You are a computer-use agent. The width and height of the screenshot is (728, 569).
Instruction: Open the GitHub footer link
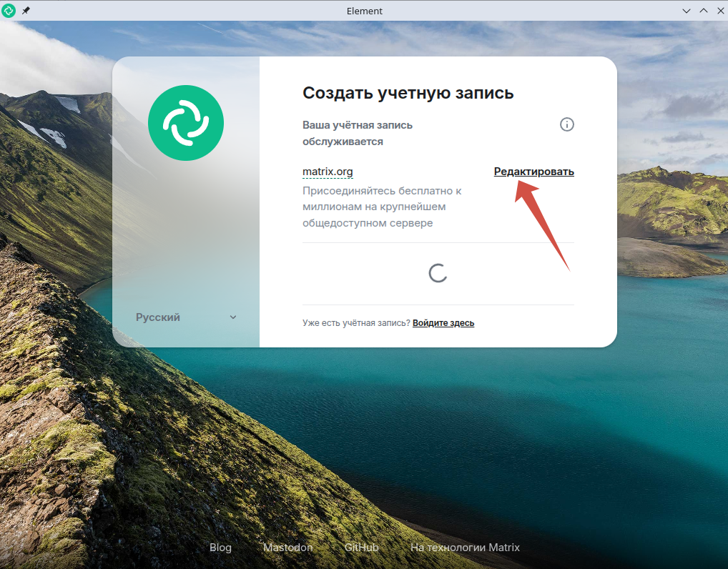coord(361,548)
